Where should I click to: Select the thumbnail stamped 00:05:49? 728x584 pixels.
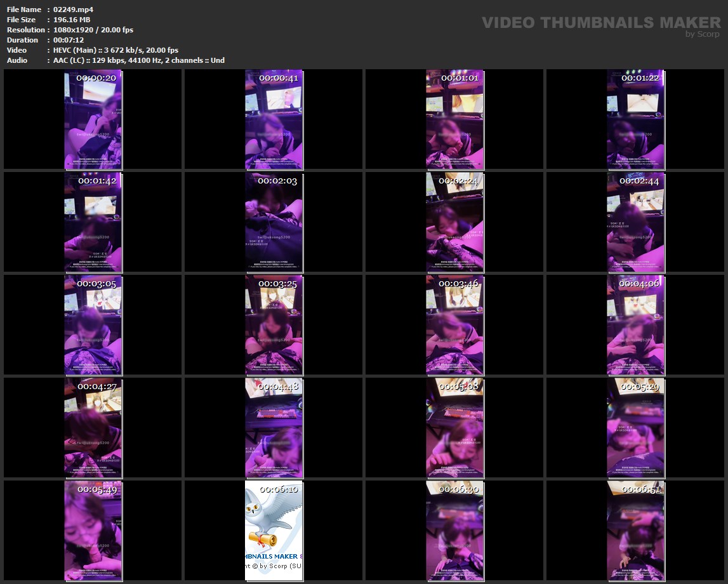(x=93, y=531)
